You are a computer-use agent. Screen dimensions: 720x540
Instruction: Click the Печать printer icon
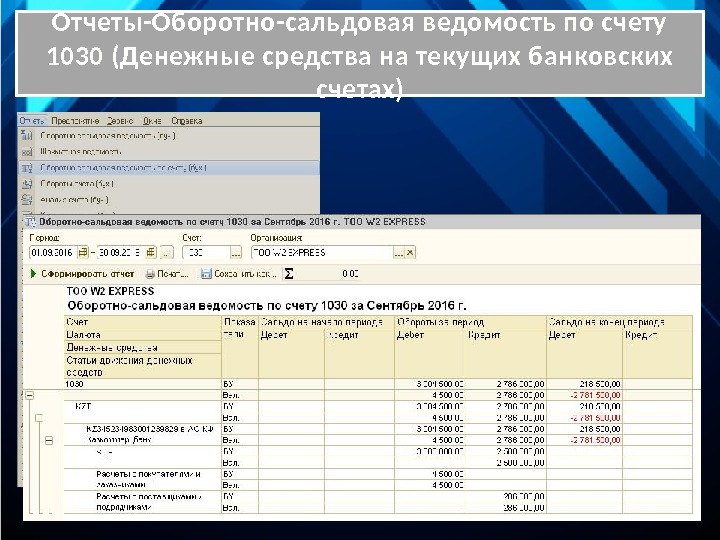click(150, 274)
